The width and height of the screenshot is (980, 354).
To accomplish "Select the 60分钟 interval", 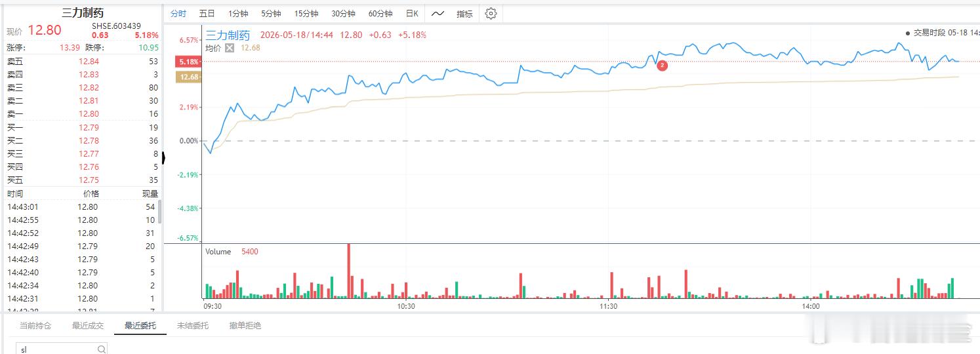I will 380,13.
